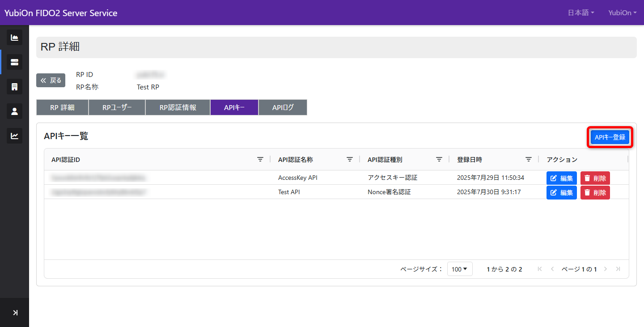Click the date 2025年7月30日 9:31:17
Screen dimensions: 644x327
tap(489, 192)
